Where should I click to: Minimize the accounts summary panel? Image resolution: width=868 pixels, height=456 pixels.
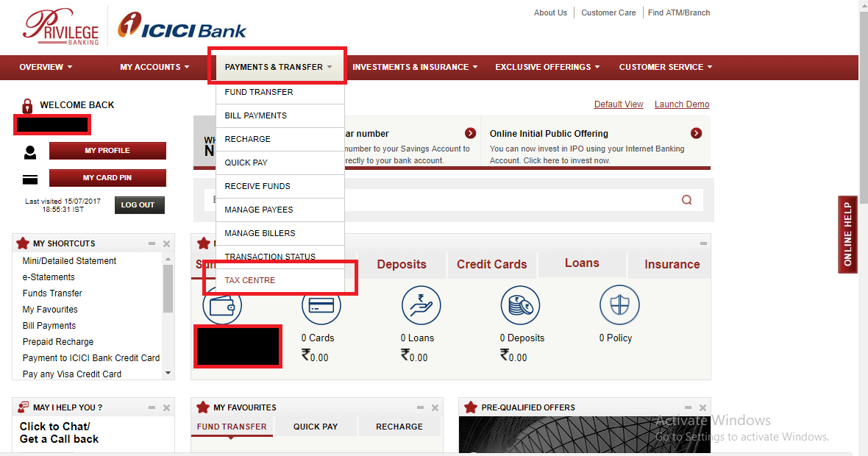click(703, 243)
